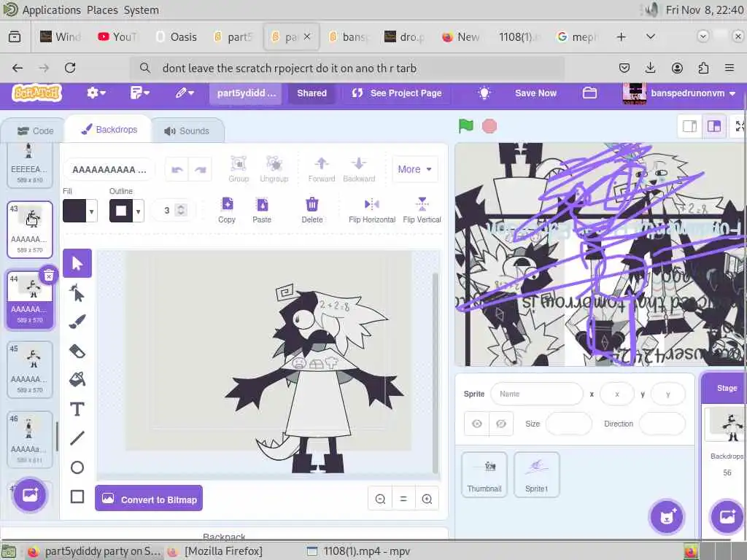
Task: Move selection Backward
Action: pyautogui.click(x=359, y=169)
